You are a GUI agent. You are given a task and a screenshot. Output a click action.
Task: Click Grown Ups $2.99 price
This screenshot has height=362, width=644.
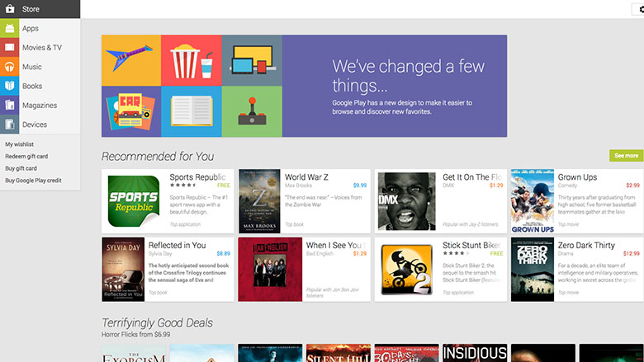click(633, 186)
